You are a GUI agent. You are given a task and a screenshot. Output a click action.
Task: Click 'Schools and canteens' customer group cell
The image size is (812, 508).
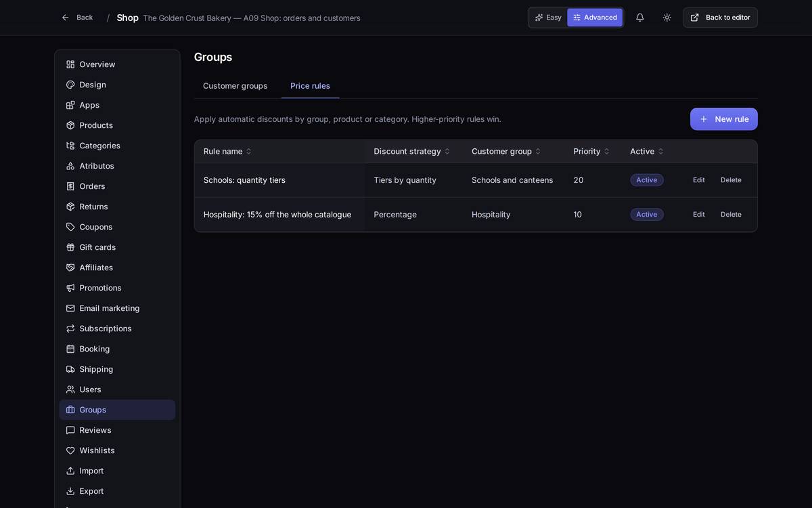coord(512,180)
